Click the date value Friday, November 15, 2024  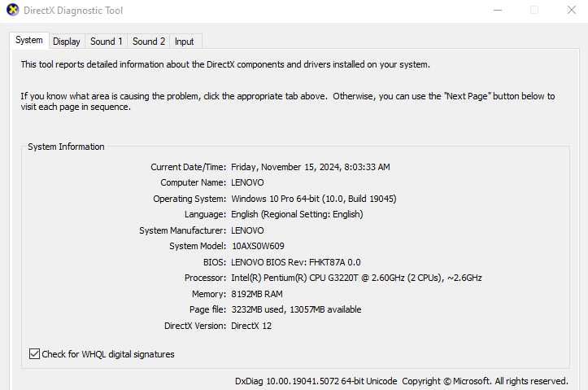[311, 167]
